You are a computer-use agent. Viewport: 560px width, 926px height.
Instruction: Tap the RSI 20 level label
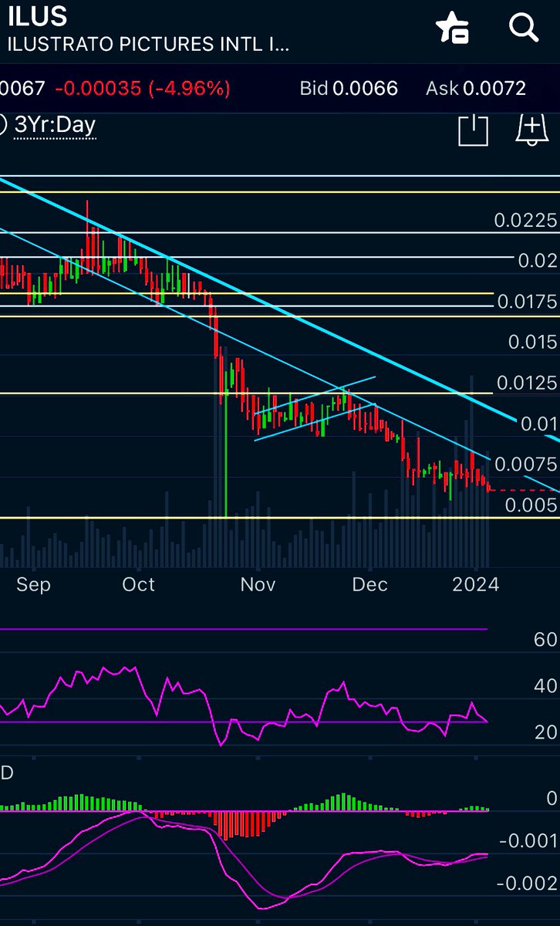[x=545, y=732]
